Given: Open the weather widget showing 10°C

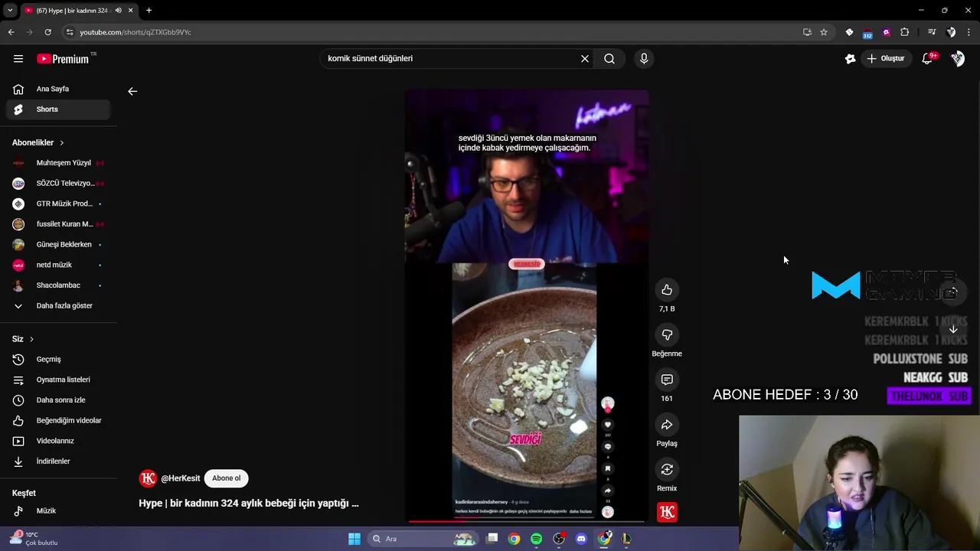Looking at the screenshot, I should [34, 539].
